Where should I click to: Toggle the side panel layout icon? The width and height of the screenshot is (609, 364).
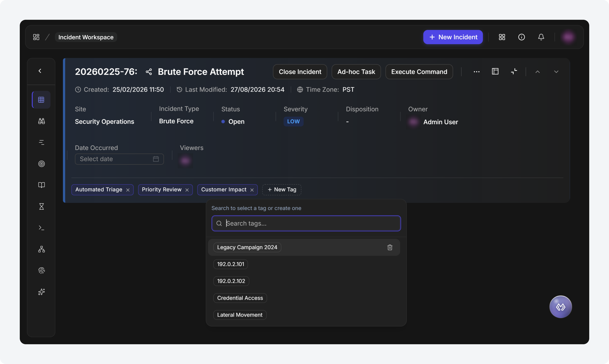495,71
